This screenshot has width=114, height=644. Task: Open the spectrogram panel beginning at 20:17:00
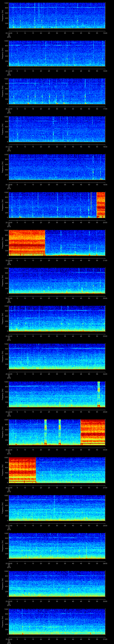[x=57, y=129]
